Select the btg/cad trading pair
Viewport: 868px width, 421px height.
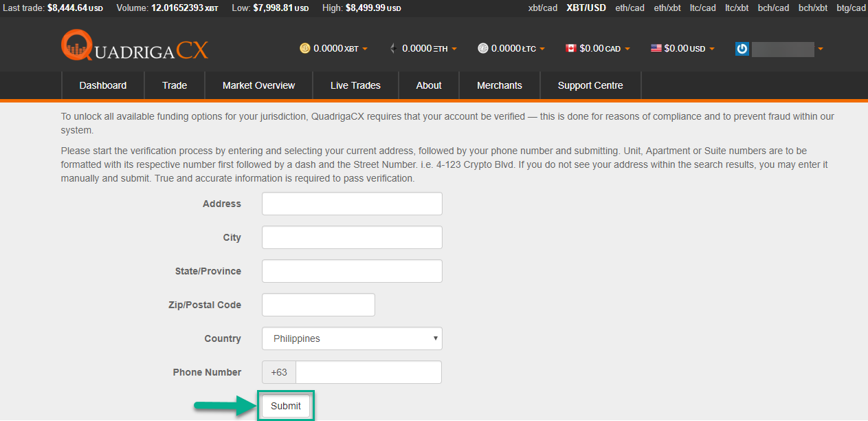[x=852, y=8]
